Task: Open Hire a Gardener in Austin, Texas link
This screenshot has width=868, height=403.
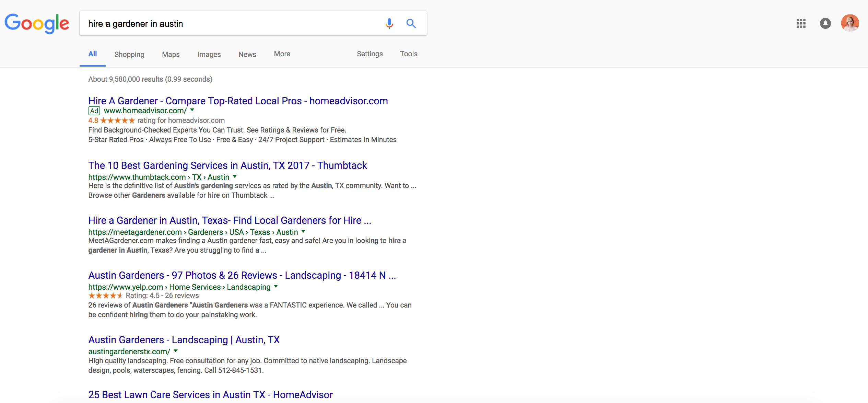Action: coord(230,220)
